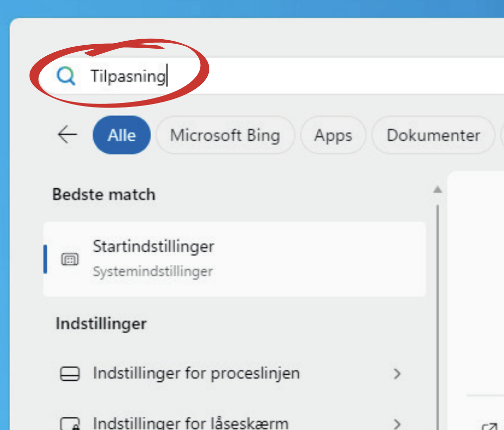Click the results list scrollbar track
This screenshot has width=504, height=430.
pos(438,301)
